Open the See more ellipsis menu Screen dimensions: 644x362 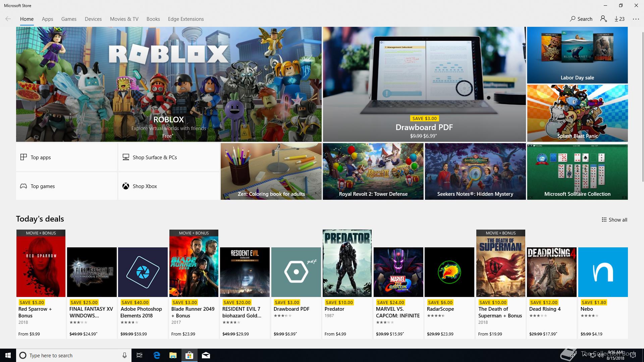coord(636,19)
